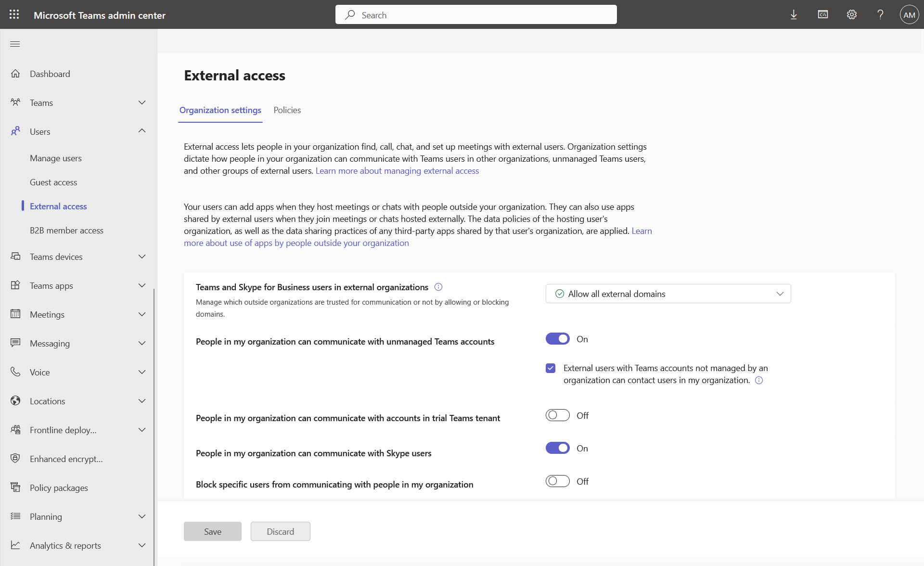Click the downloads arrow icon in header
Screen dimensions: 924x566
coord(794,14)
